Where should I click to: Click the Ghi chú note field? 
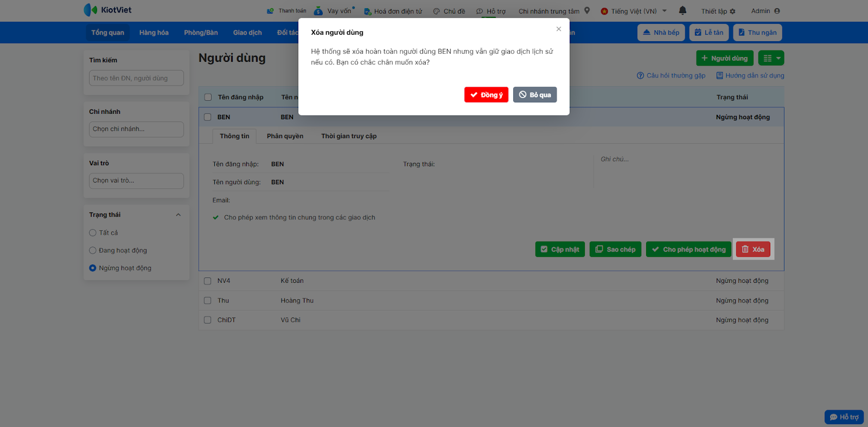pyautogui.click(x=686, y=171)
